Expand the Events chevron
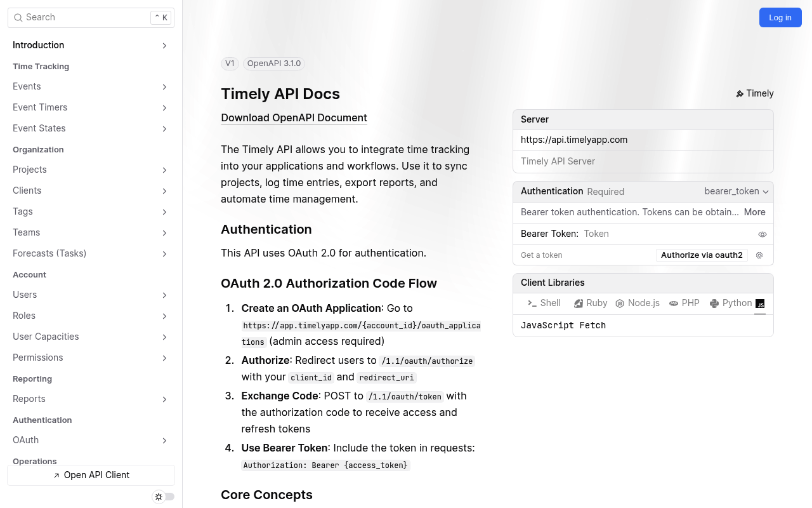Screen dimensions: 812x508 click(164, 87)
